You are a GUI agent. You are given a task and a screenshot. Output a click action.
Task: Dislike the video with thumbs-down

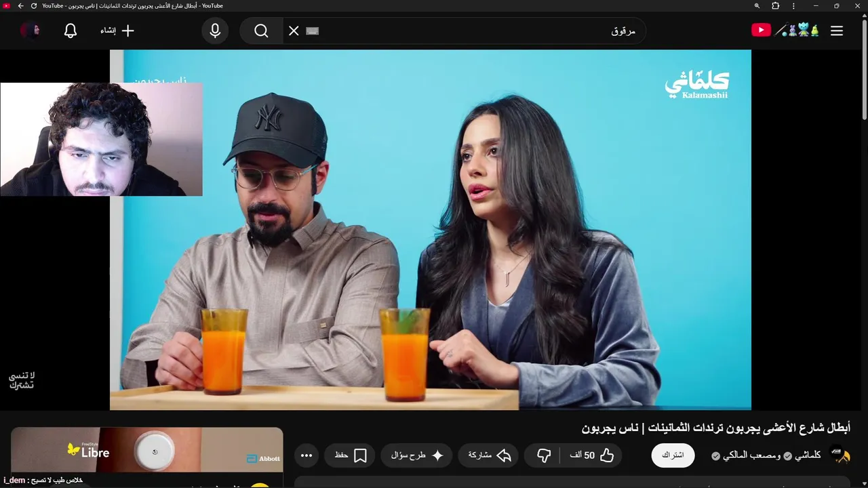pos(544,455)
